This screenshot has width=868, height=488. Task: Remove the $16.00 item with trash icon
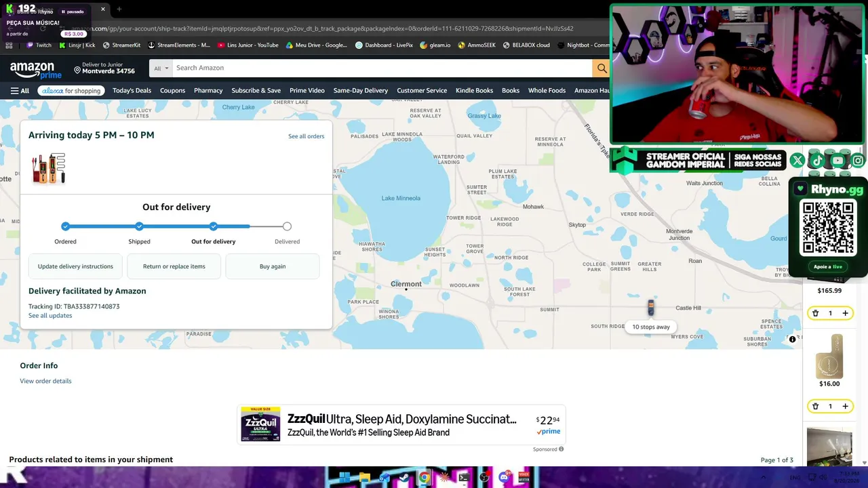[x=815, y=407]
